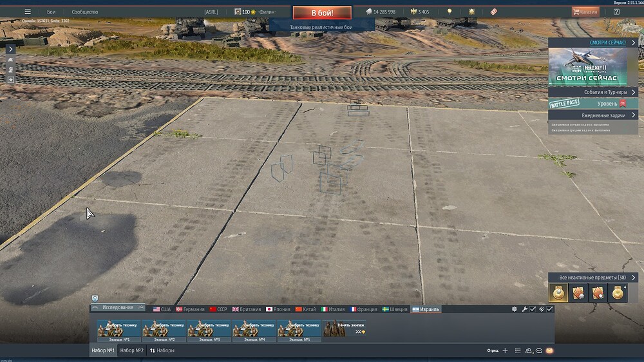Switch to the Германия nation tab
Screen dimensions: 644x362
(190, 309)
